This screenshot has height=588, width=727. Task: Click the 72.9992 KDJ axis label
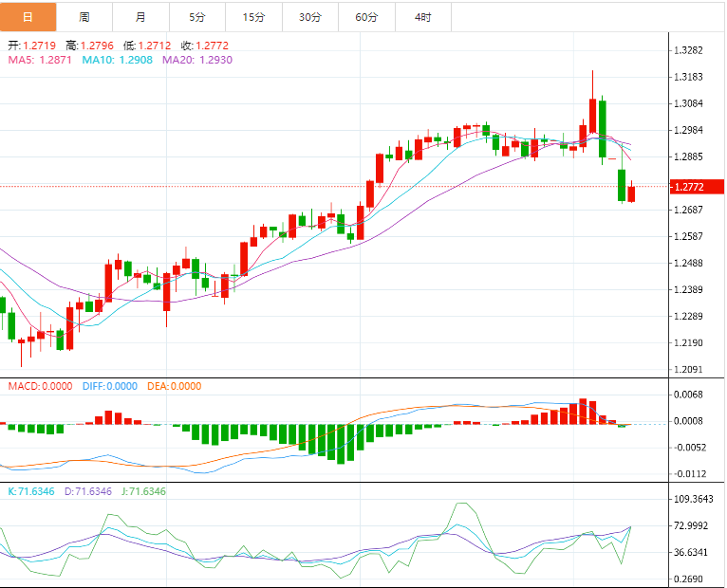[691, 526]
